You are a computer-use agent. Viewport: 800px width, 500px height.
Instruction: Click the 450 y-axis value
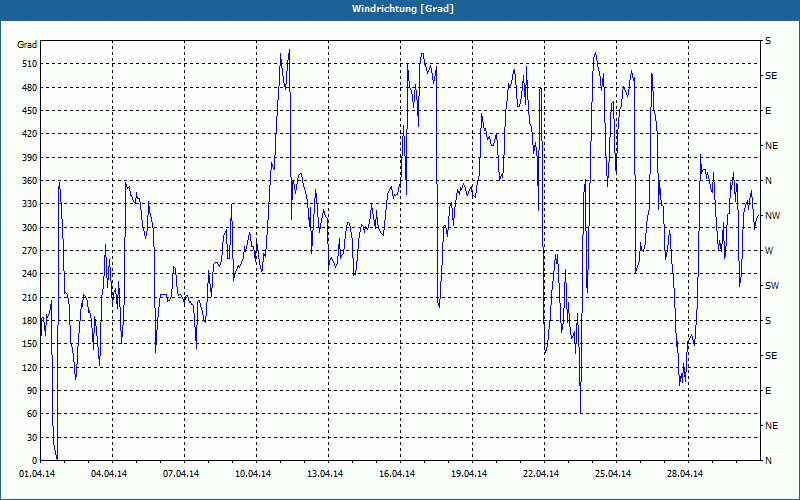[x=30, y=111]
